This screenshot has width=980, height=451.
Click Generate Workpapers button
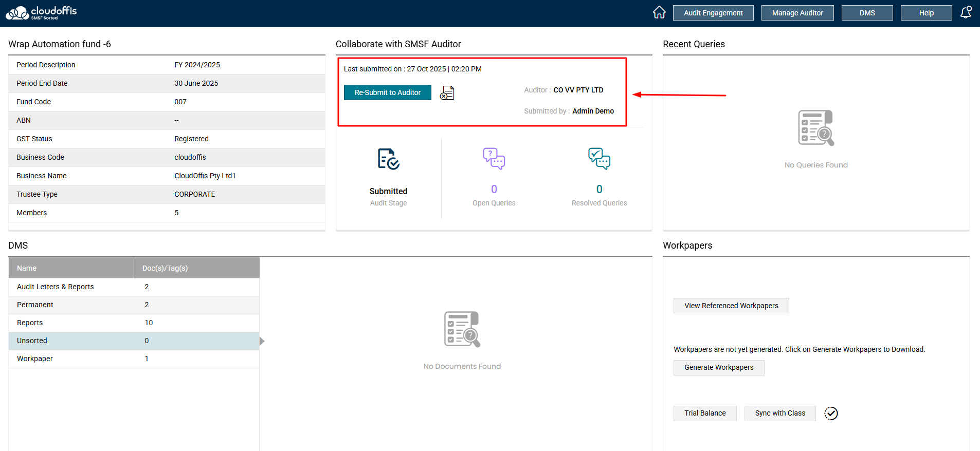[719, 367]
